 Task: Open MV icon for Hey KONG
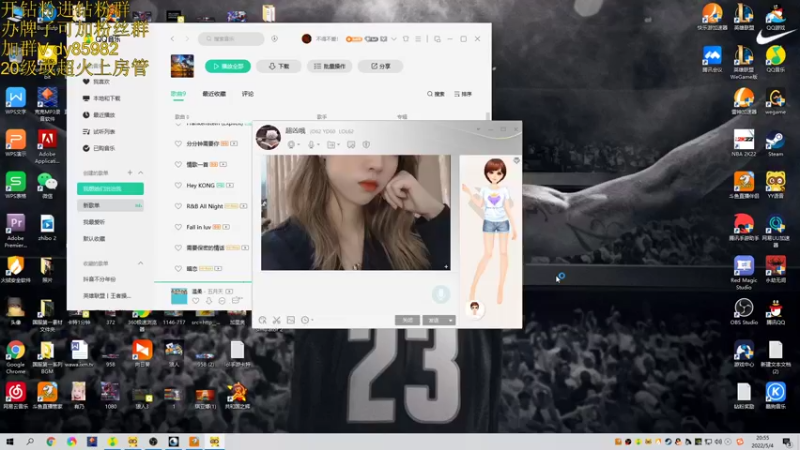point(230,185)
